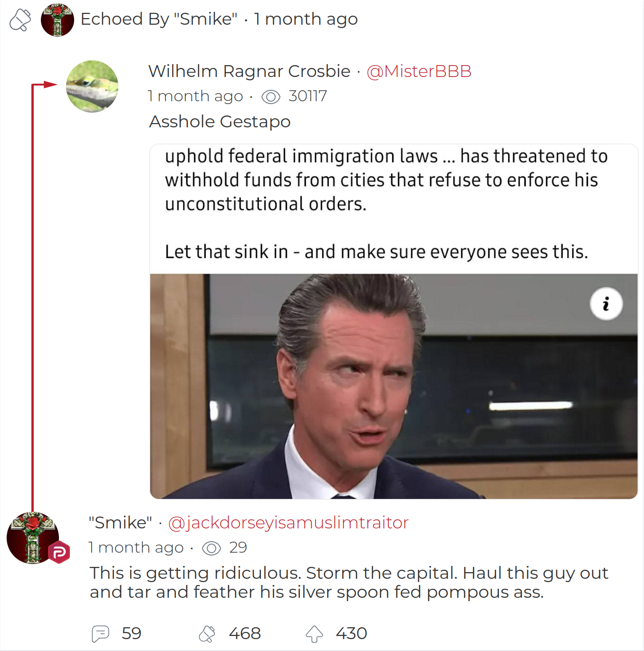Viewport: 644px width, 651px height.
Task: Open Smike's small avatar in the echo header
Action: (x=58, y=20)
